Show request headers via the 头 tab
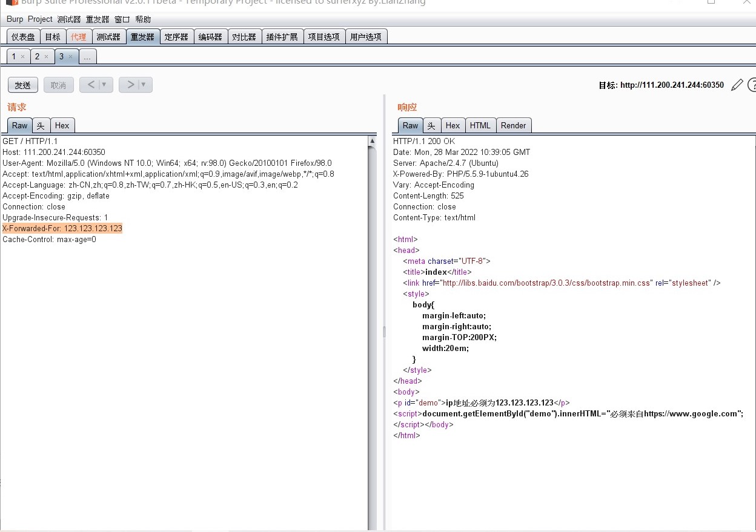756x532 pixels. (x=40, y=125)
